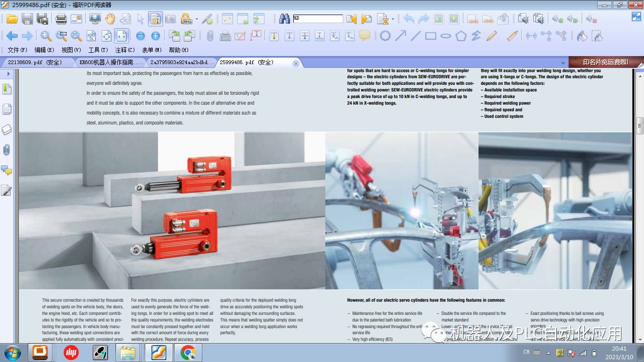Switch to 22138609.pdf tab

37,62
